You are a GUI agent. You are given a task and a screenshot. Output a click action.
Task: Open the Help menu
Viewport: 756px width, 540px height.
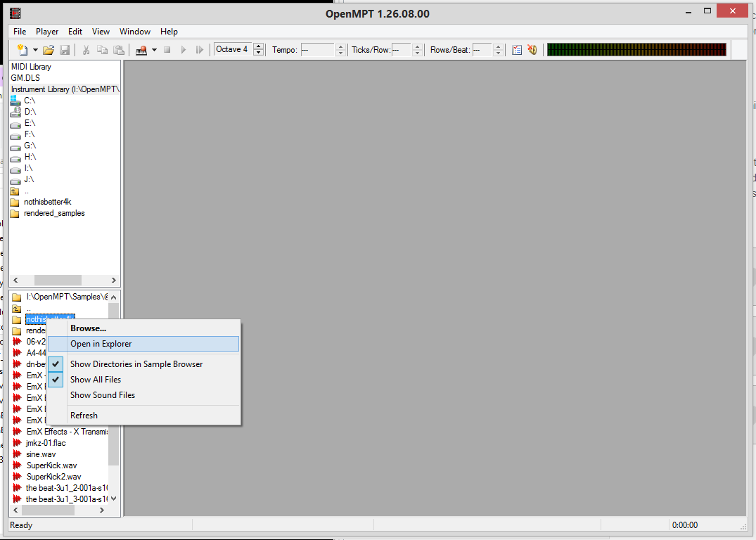click(x=169, y=32)
